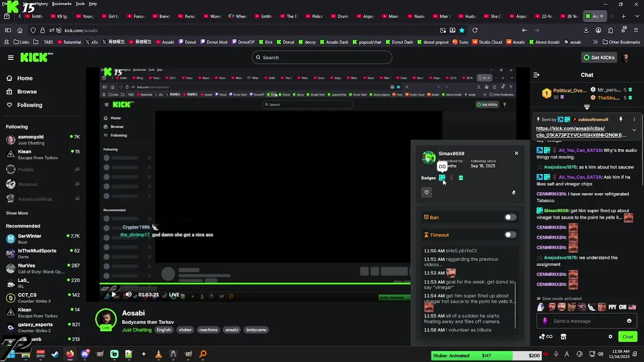Click the Kick Search field
The height and width of the screenshot is (362, 644).
pos(322,57)
